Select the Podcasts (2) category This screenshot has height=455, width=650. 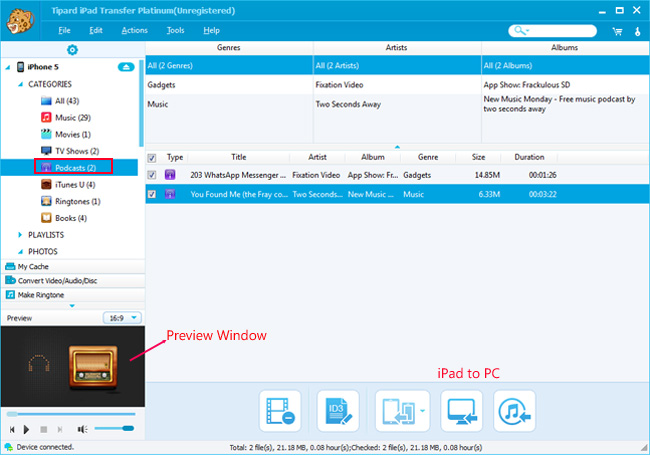coord(69,167)
